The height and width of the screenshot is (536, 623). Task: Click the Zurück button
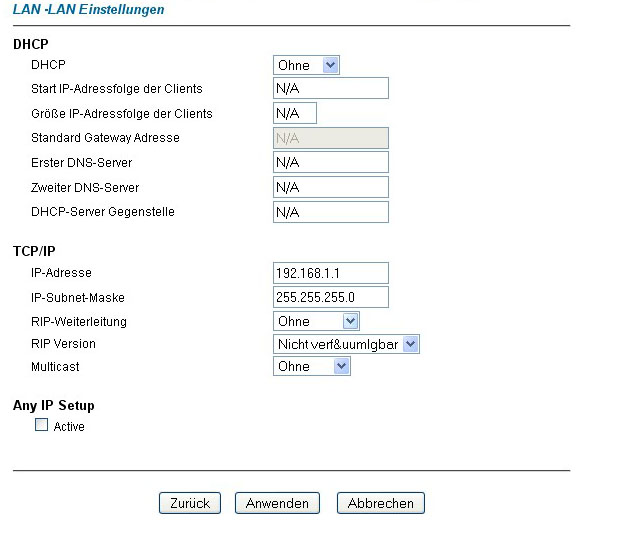coord(189,503)
